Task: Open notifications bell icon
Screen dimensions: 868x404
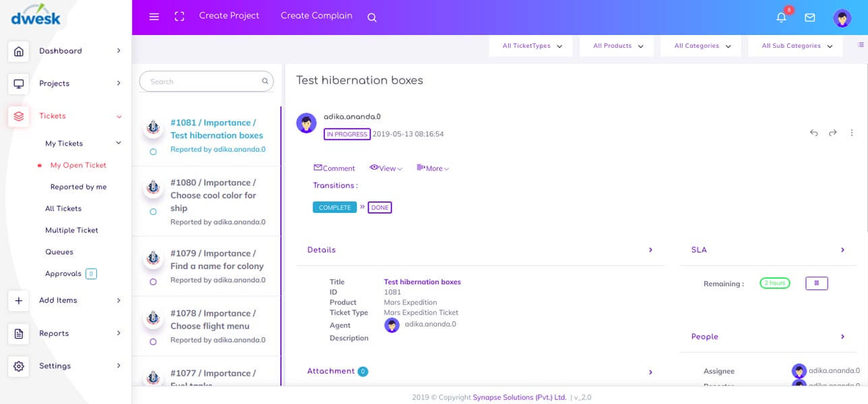Action: [781, 18]
